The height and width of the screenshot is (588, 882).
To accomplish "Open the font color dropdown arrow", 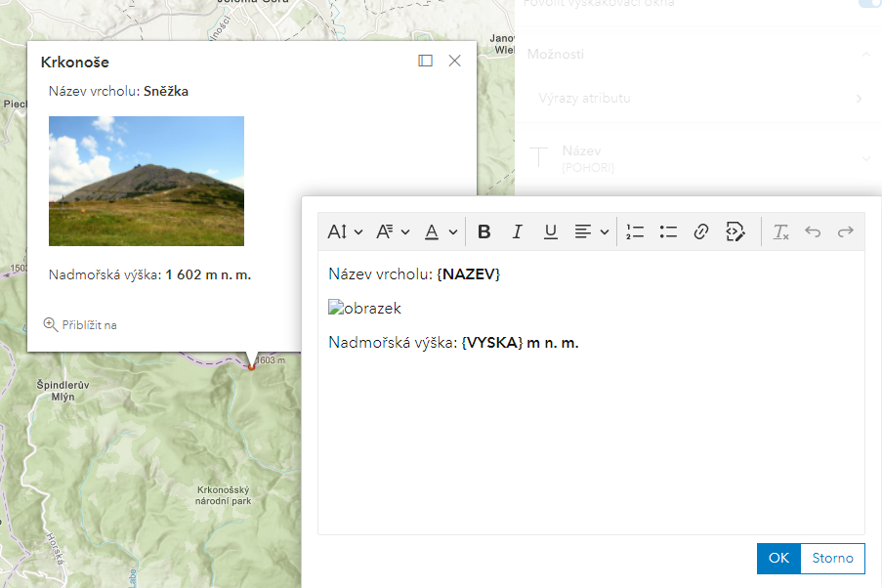I will pos(453,231).
